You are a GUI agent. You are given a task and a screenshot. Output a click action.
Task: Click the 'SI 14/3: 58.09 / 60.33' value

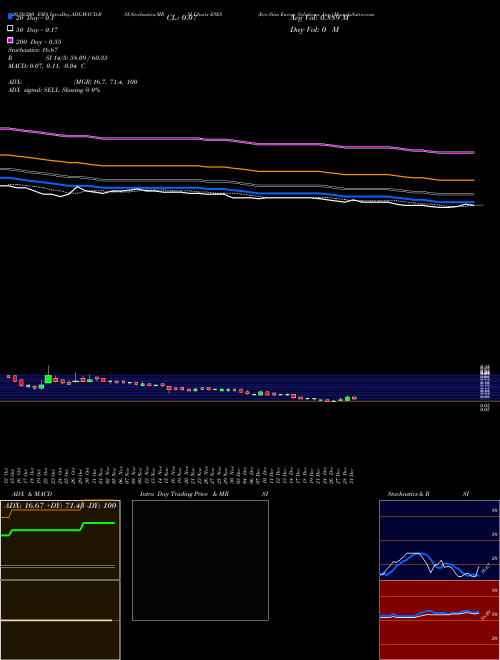(77, 58)
